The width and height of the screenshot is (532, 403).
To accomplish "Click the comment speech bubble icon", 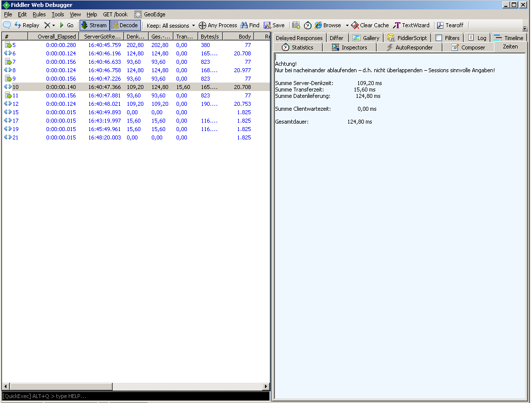I will (x=7, y=25).
